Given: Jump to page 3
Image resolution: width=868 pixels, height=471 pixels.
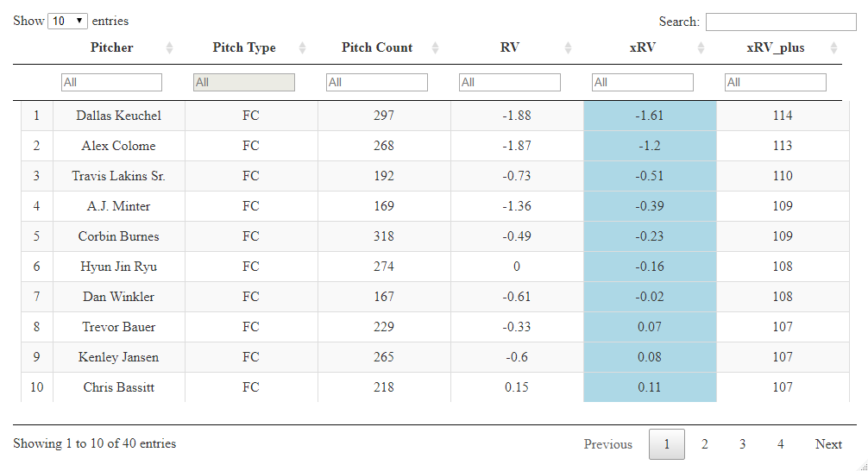Looking at the screenshot, I should pos(742,444).
